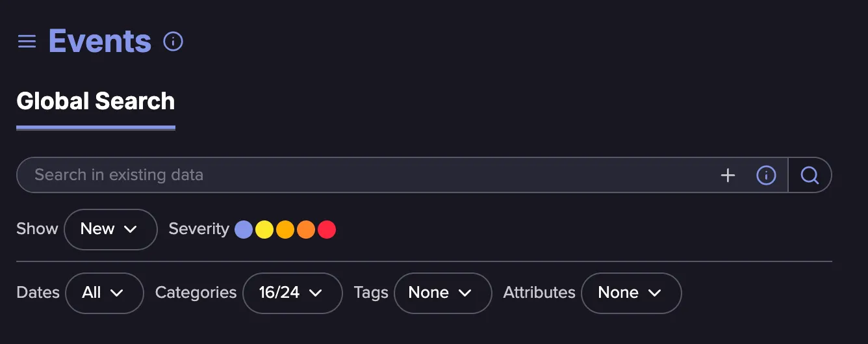Select the Global Search tab
This screenshot has height=344, width=868.
click(96, 101)
